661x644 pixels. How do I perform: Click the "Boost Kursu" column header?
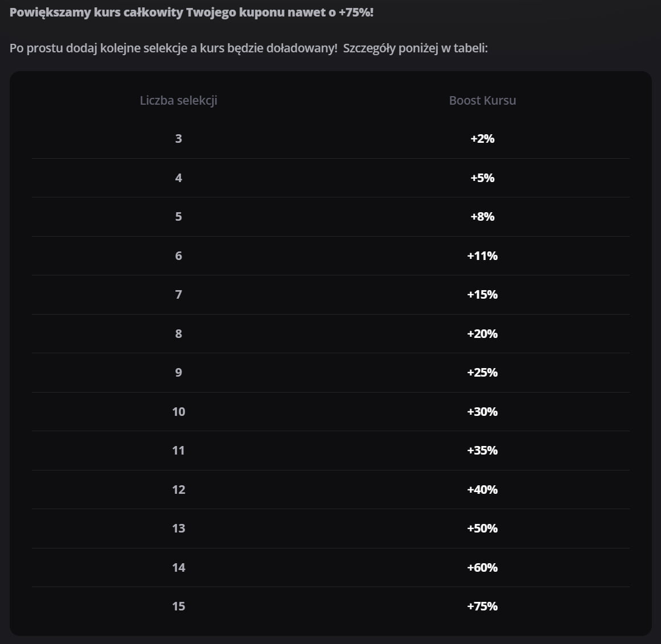click(482, 101)
